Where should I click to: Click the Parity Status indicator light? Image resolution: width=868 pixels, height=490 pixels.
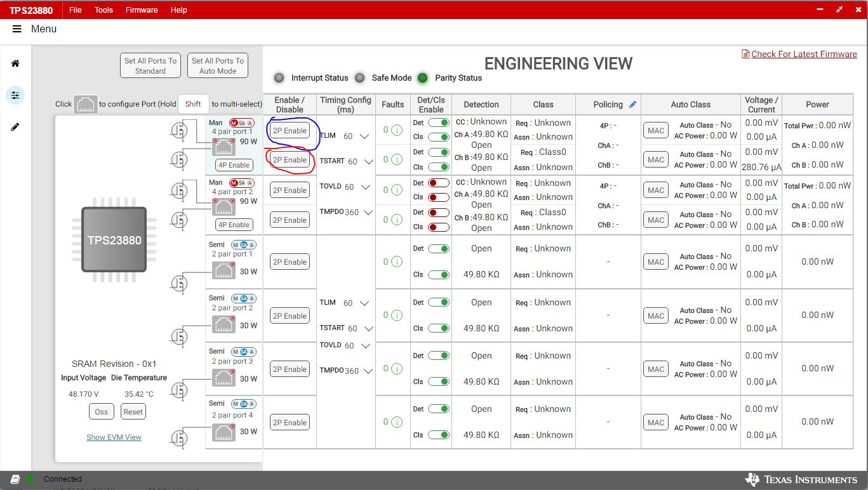[422, 78]
